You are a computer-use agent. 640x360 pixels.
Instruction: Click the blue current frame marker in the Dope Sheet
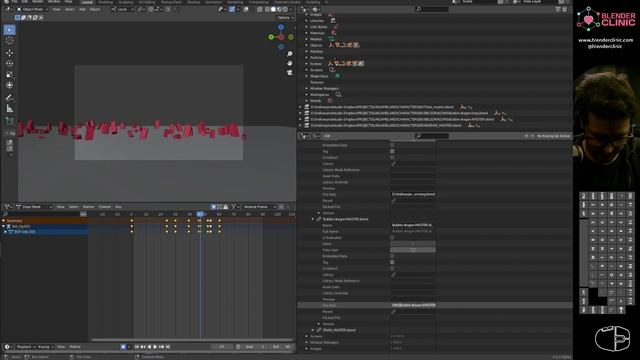coord(200,214)
